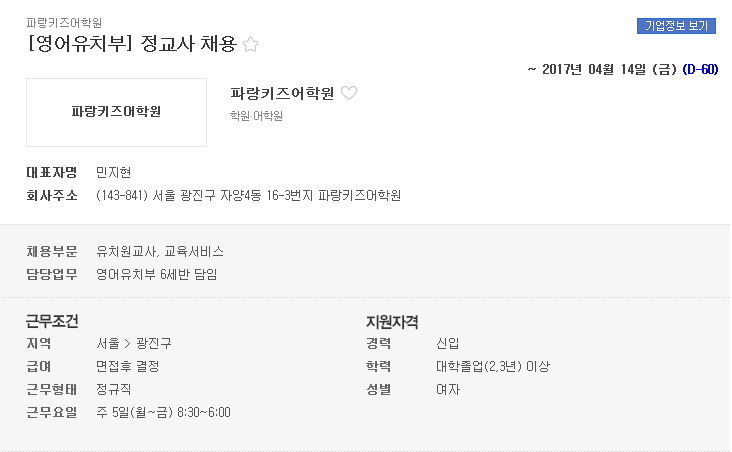Open the bold 파랑키즈어학원 company name link

point(282,93)
